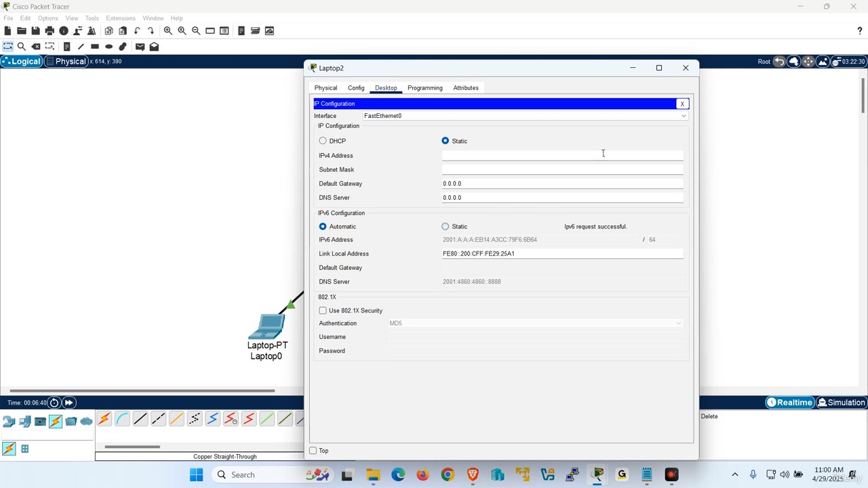The height and width of the screenshot is (488, 868).
Task: Open the Programming tab in Laptop2
Action: click(x=425, y=88)
